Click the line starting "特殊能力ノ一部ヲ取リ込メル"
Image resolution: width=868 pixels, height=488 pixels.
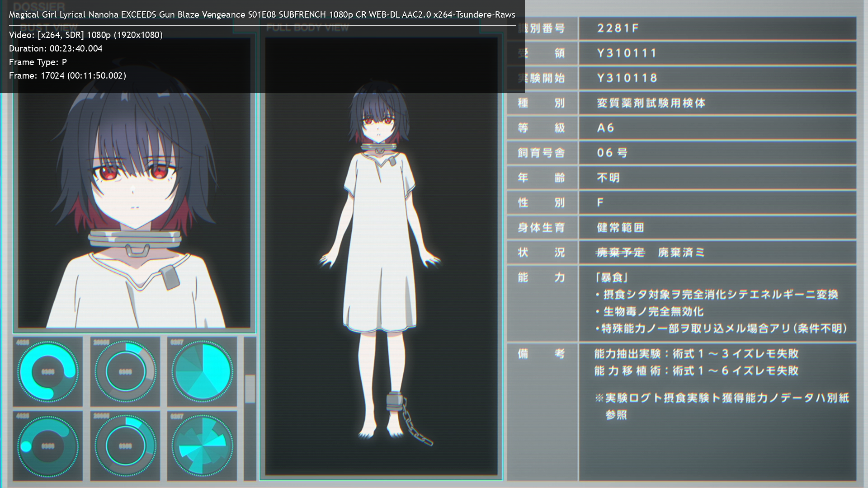tap(721, 328)
